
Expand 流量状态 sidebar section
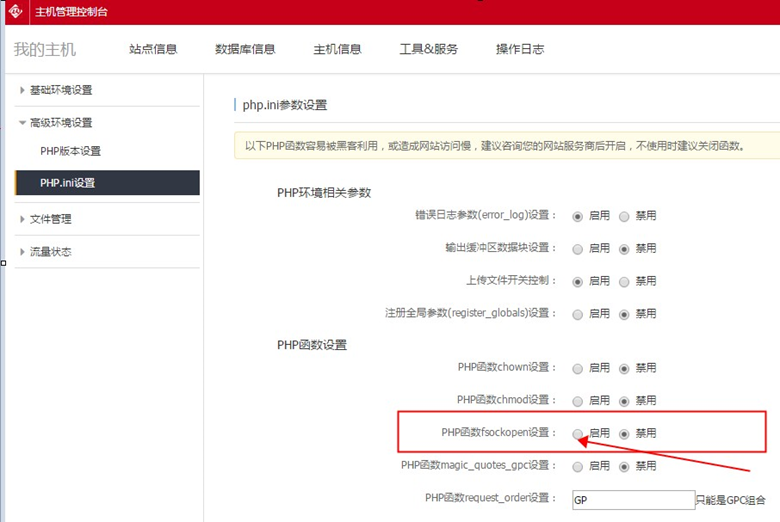[x=50, y=251]
